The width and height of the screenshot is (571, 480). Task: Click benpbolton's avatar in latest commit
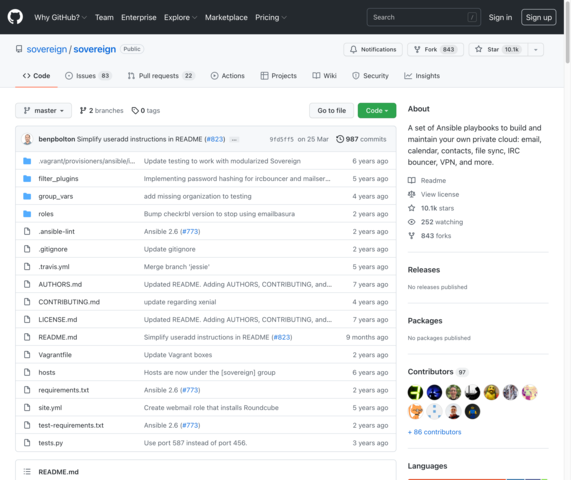(x=27, y=139)
